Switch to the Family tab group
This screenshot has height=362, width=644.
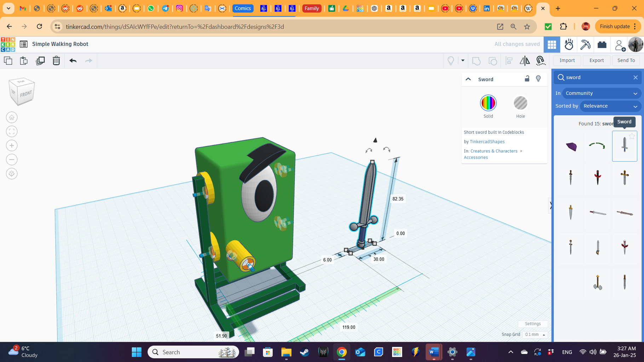(312, 8)
